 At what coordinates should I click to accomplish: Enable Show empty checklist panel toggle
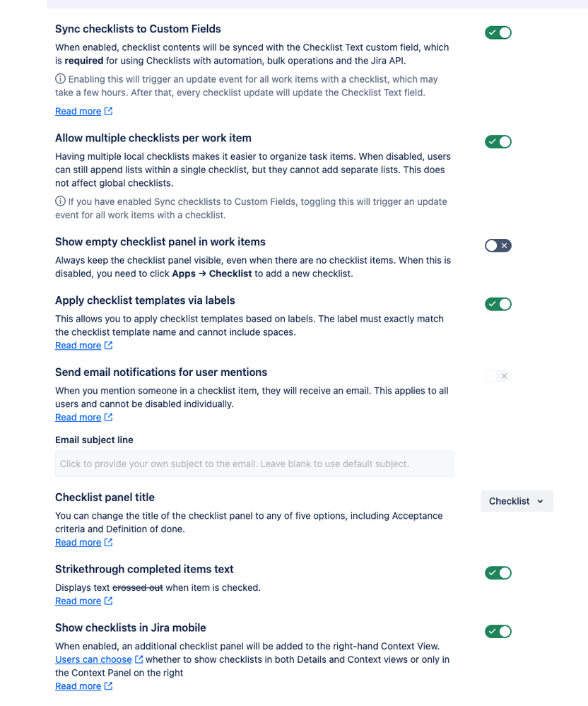[498, 245]
